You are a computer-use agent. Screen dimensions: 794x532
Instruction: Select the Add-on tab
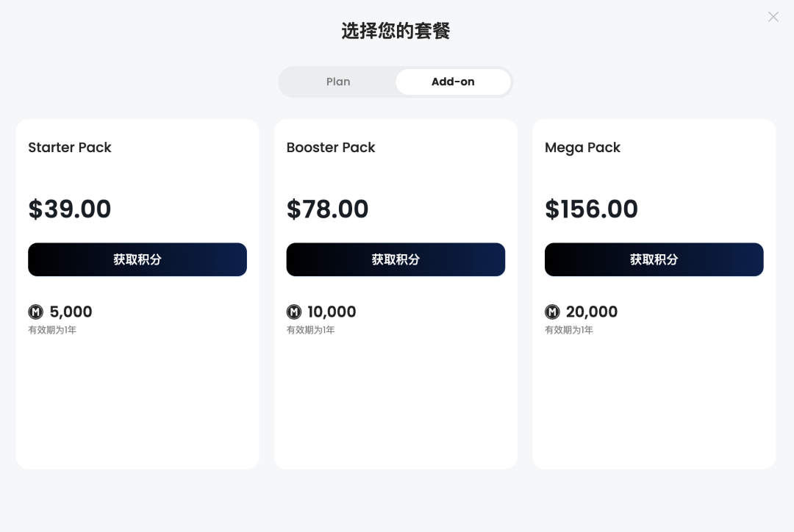(453, 82)
